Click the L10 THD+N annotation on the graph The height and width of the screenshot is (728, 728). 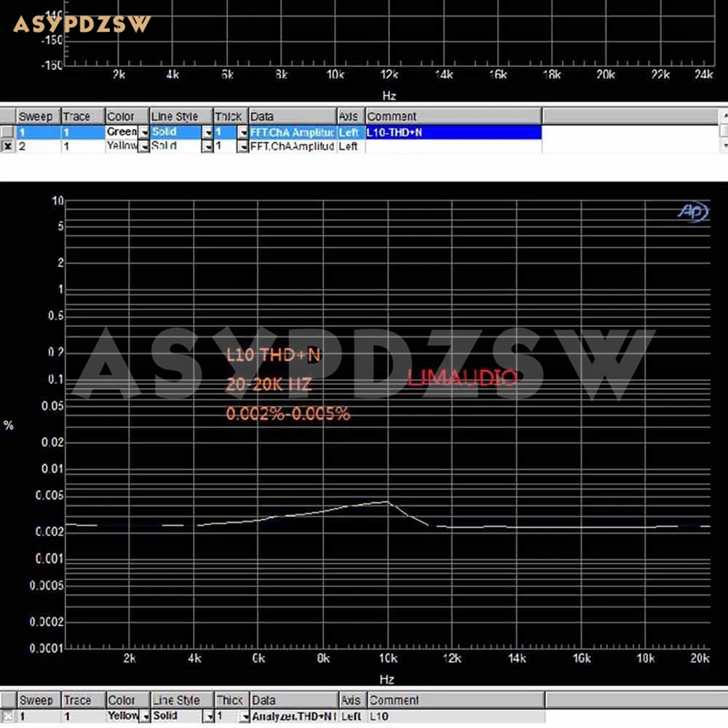tap(274, 355)
